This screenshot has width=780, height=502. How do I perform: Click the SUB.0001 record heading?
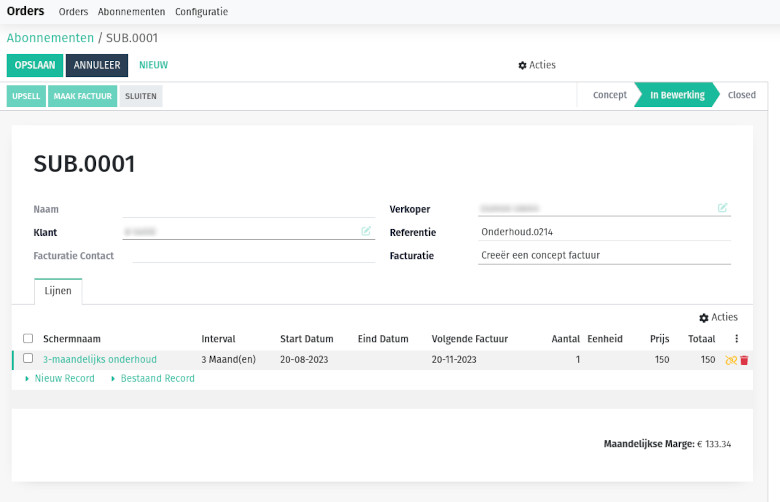click(84, 164)
